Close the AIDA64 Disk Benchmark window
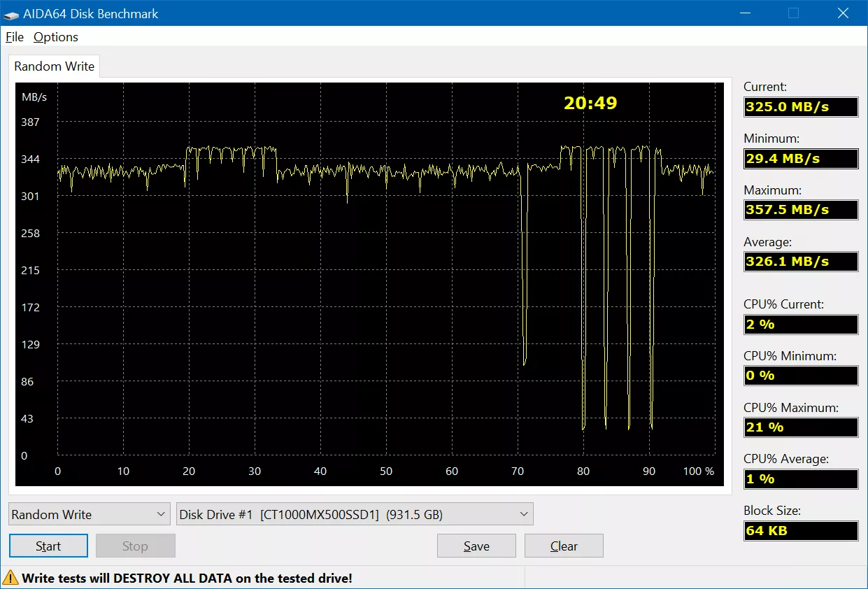This screenshot has width=868, height=589. pos(844,13)
